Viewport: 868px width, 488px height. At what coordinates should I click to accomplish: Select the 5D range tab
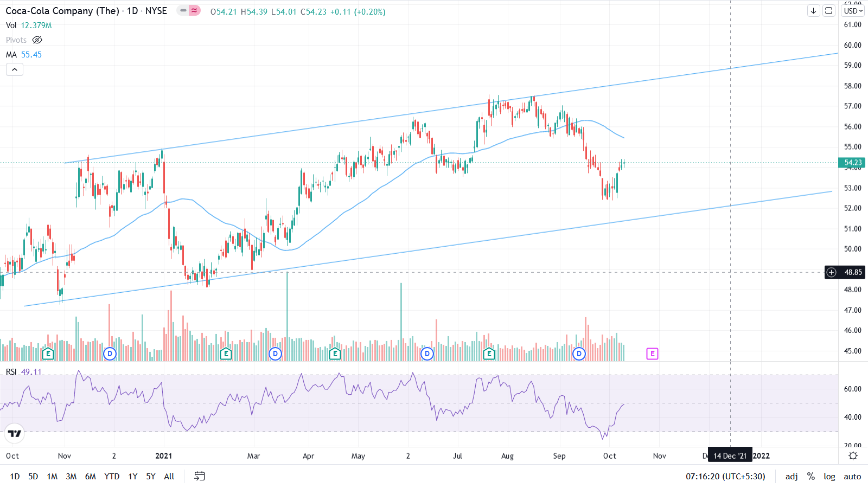[x=33, y=476]
